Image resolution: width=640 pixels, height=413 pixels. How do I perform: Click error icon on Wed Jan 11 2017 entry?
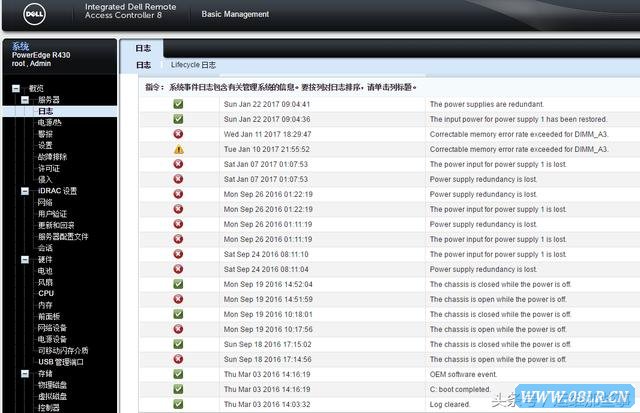pos(178,134)
